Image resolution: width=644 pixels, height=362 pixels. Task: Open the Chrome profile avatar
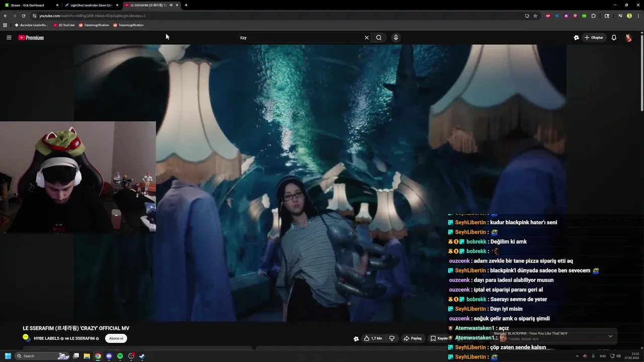(629, 16)
